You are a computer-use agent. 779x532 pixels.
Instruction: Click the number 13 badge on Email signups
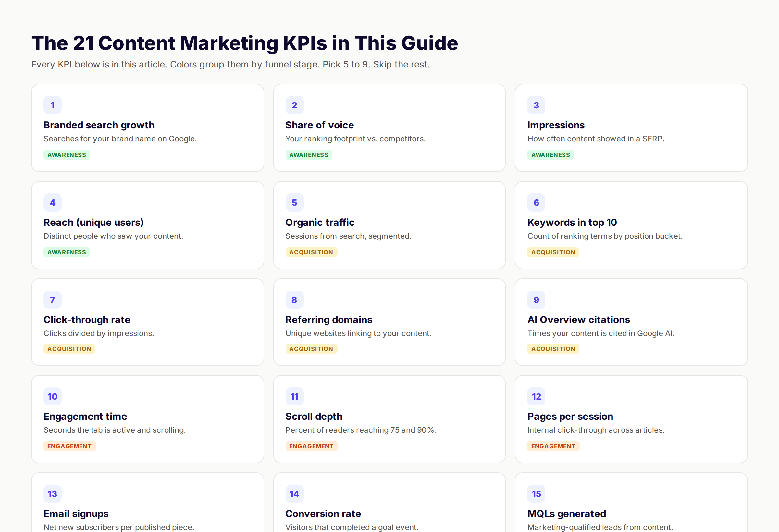point(53,494)
